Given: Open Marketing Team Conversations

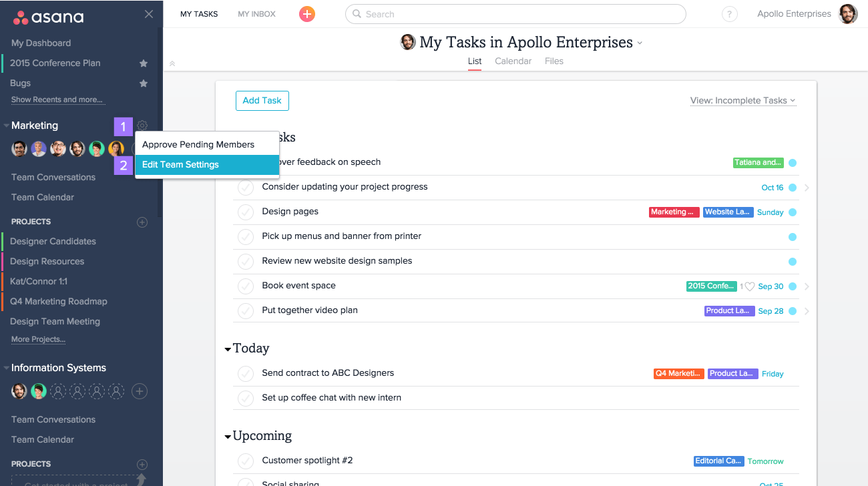Looking at the screenshot, I should coord(53,178).
